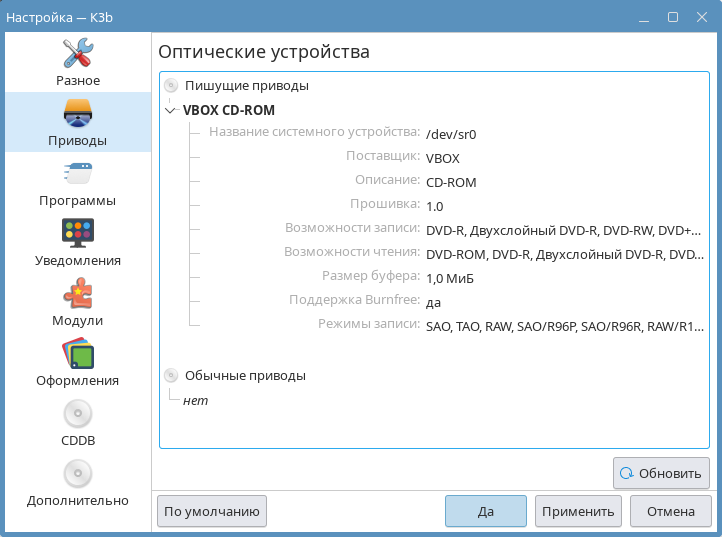Click the По умолчанию button
The width and height of the screenshot is (722, 537).
point(212,511)
